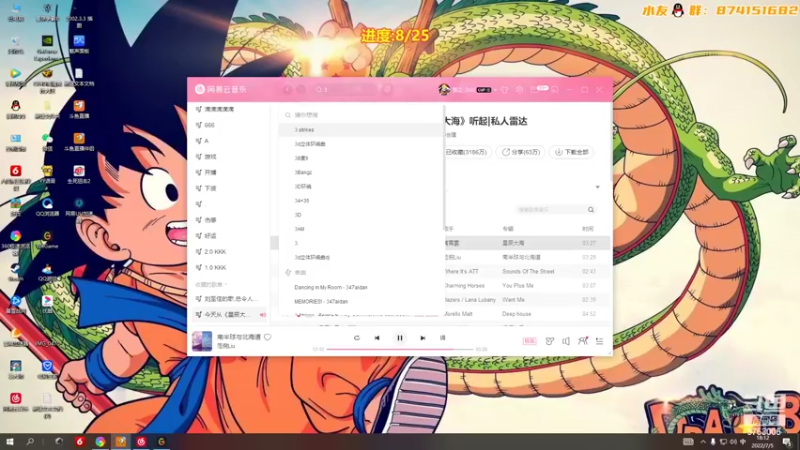Image resolution: width=800 pixels, height=450 pixels.
Task: Click the volume speaker icon
Action: point(566,341)
